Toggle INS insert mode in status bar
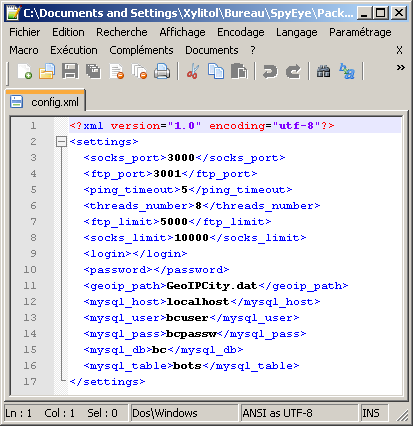 374,413
